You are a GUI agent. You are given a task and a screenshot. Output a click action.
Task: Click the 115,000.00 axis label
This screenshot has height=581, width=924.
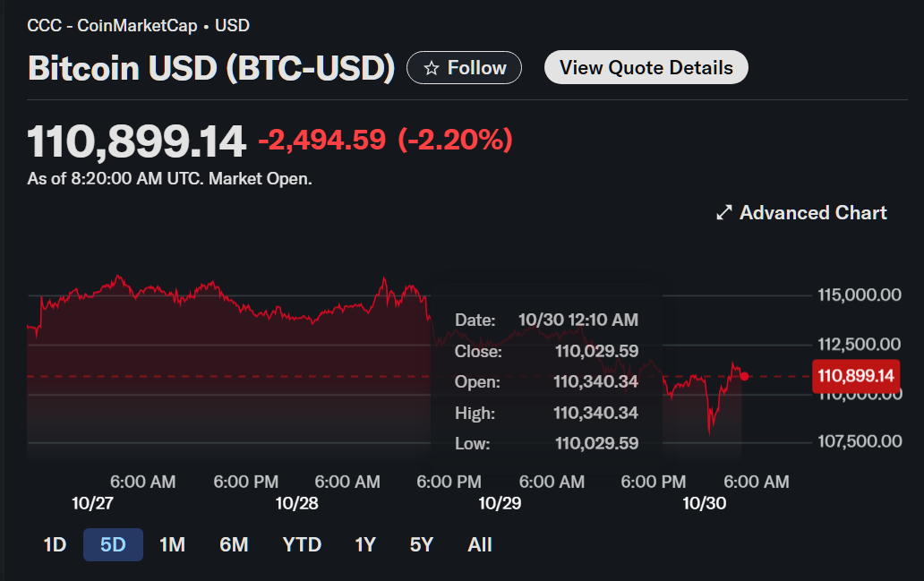point(859,295)
